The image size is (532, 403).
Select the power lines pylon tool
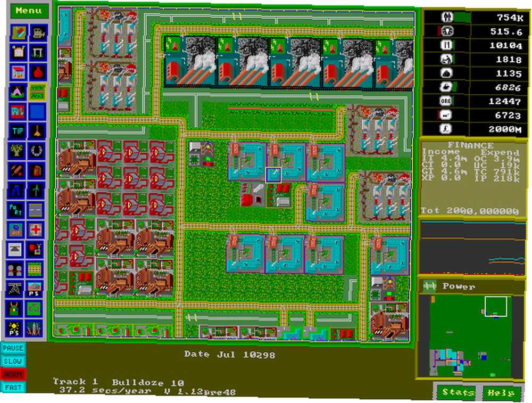pos(14,289)
